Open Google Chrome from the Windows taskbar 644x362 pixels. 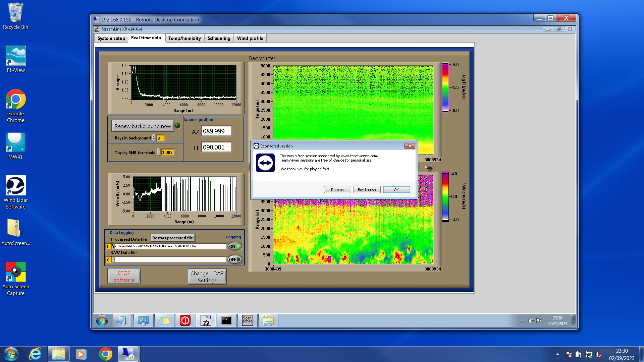tap(105, 354)
